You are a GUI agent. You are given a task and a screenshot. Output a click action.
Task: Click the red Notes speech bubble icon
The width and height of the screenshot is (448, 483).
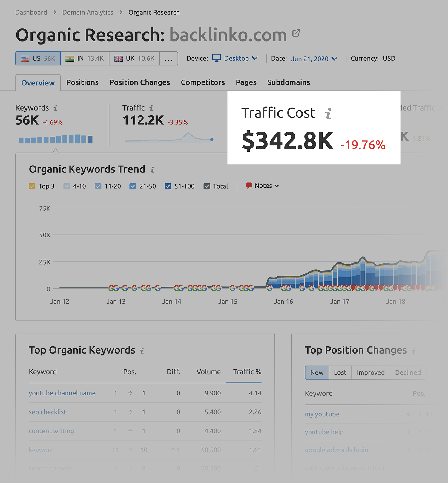click(x=249, y=186)
